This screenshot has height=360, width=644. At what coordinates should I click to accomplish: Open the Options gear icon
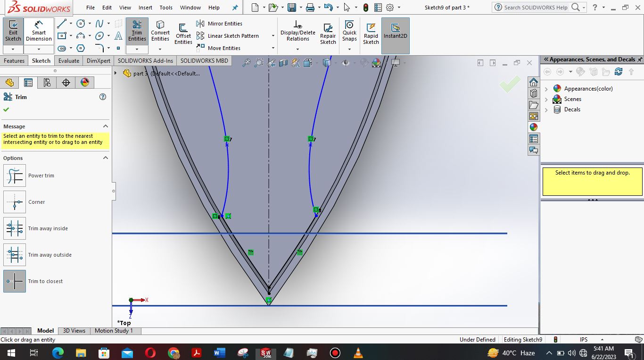pos(390,8)
